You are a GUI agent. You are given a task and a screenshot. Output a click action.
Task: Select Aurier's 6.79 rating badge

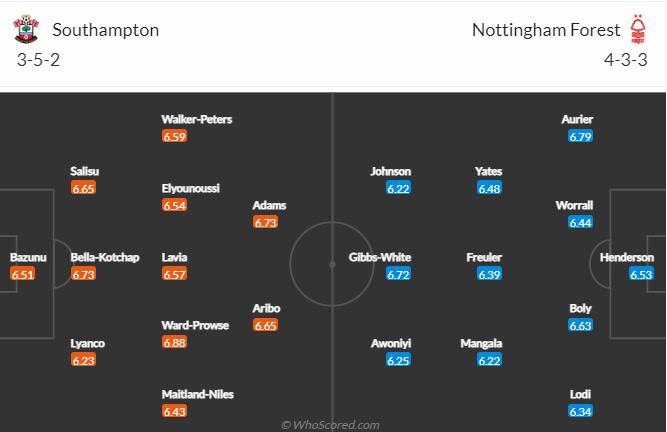pyautogui.click(x=580, y=136)
